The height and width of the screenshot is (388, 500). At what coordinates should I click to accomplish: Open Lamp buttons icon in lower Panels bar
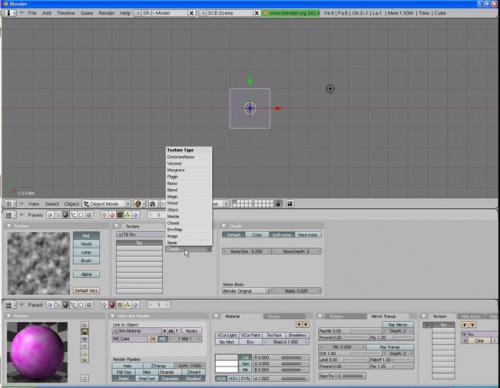click(104, 305)
